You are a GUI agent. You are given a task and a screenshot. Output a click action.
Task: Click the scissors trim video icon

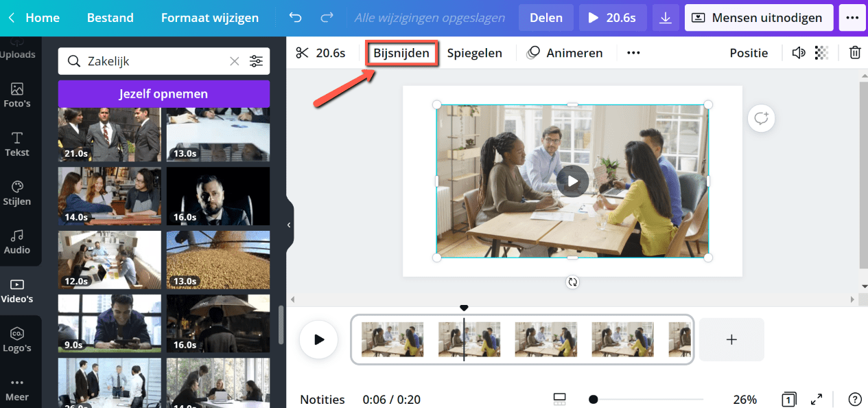[303, 53]
